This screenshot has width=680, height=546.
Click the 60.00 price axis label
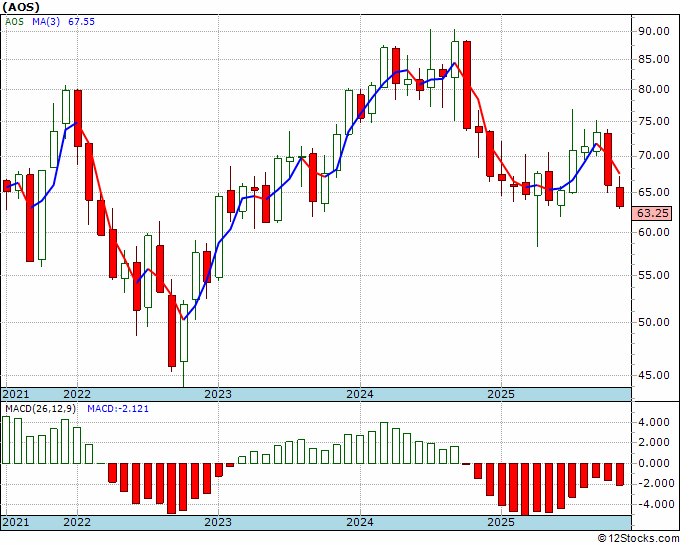[x=654, y=232]
